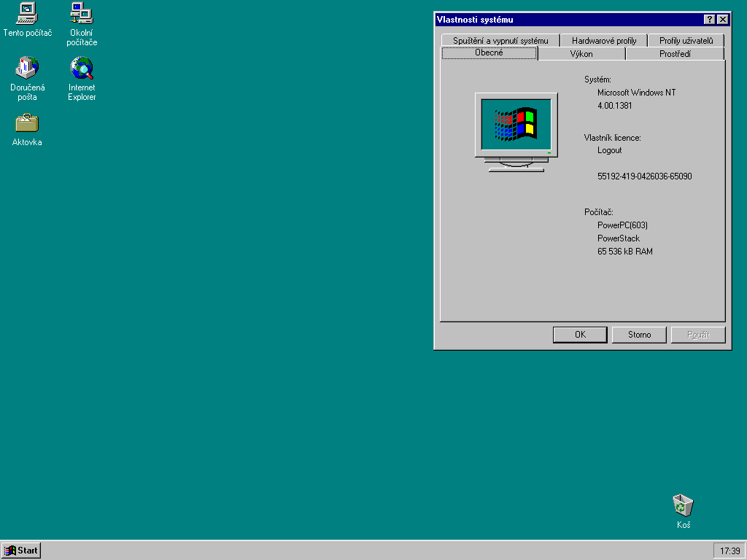The image size is (747, 560).
Task: Open the Hardwarové profily tab
Action: click(604, 41)
